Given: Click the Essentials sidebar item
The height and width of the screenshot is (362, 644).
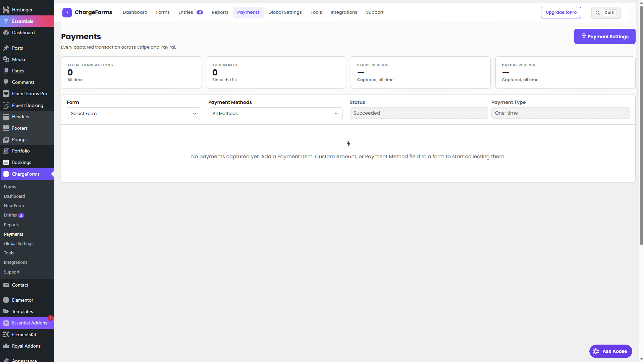Looking at the screenshot, I should (x=27, y=21).
